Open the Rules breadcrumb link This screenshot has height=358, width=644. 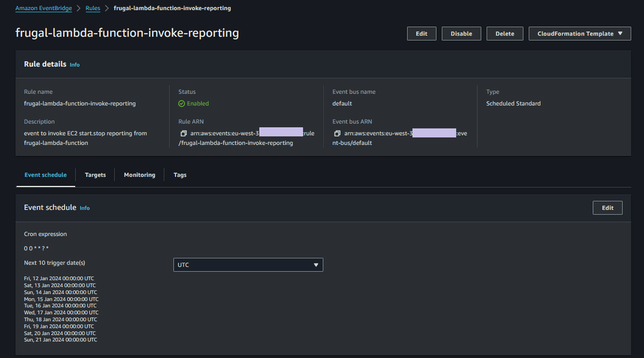click(x=93, y=8)
